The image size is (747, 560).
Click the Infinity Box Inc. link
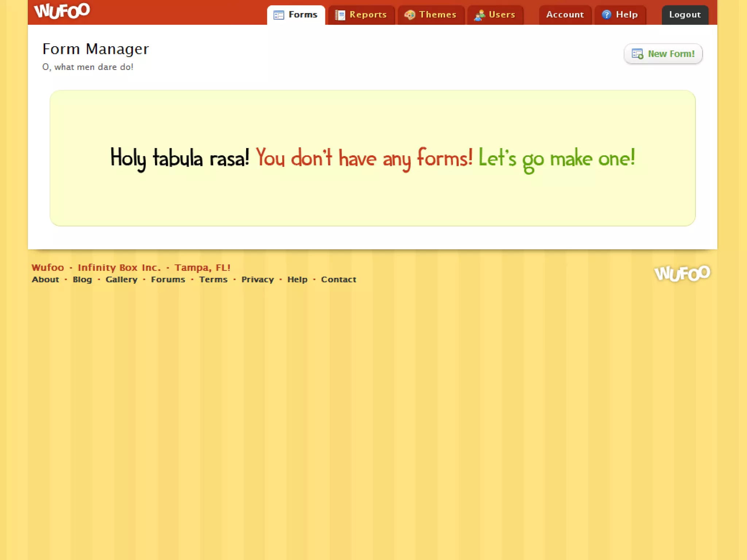coord(119,268)
